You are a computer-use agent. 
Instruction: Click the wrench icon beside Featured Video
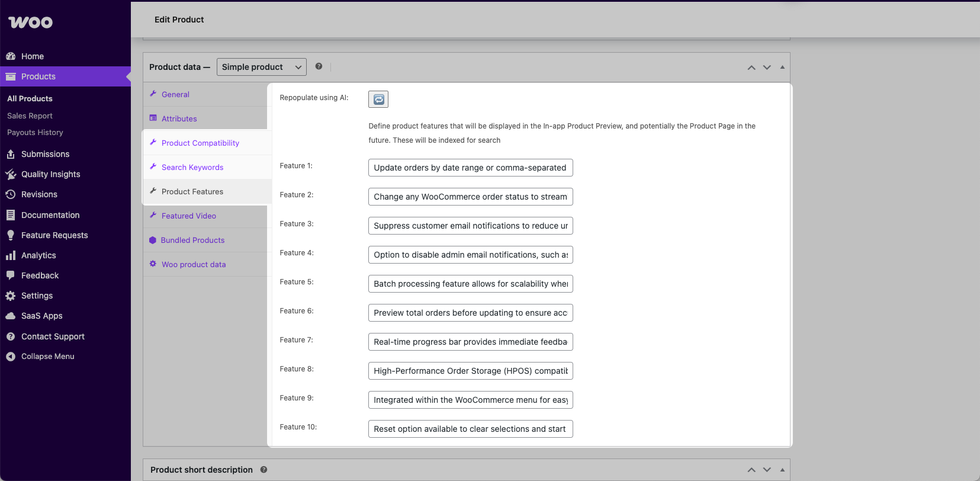coord(153,215)
